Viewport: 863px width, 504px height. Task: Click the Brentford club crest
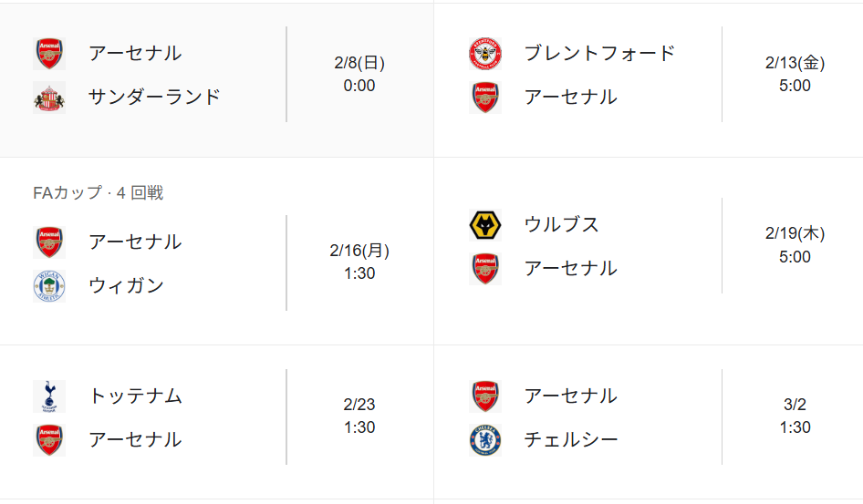(x=484, y=53)
